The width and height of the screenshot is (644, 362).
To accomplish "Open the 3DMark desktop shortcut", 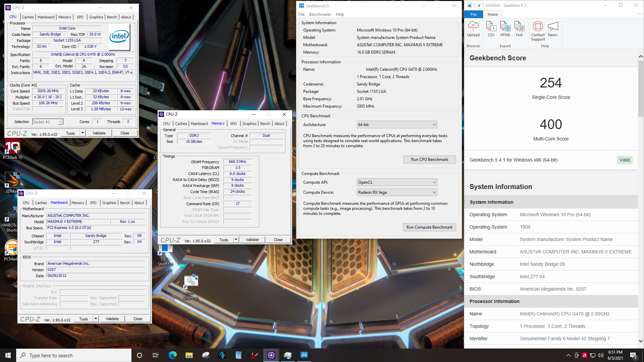I will click(x=12, y=183).
